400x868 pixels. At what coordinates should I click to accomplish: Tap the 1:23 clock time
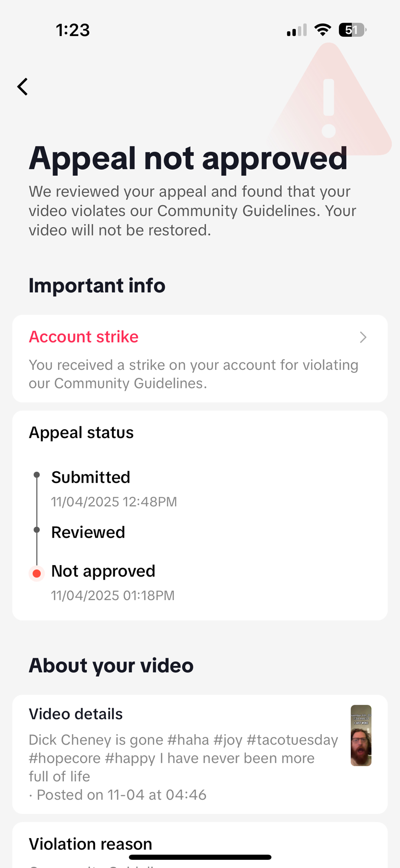coord(72,30)
